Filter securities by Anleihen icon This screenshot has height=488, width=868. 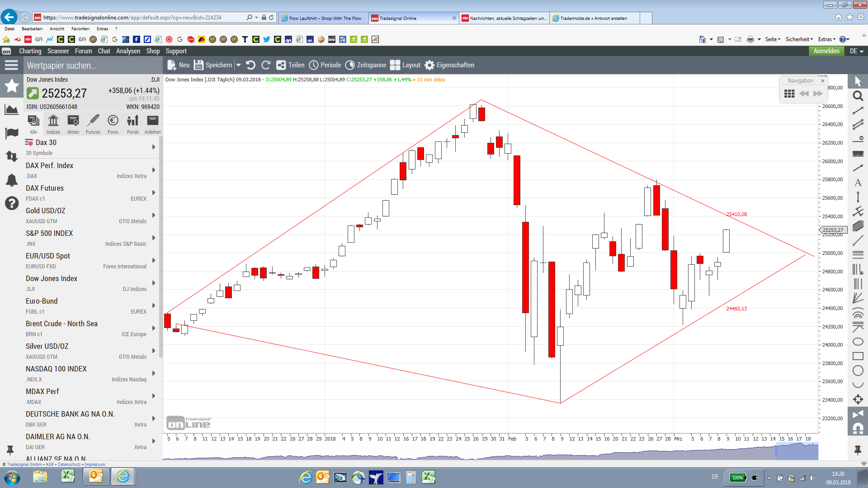[153, 124]
